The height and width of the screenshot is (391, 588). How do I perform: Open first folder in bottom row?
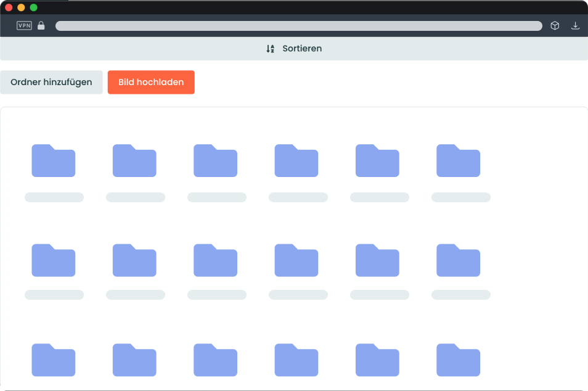(x=54, y=360)
